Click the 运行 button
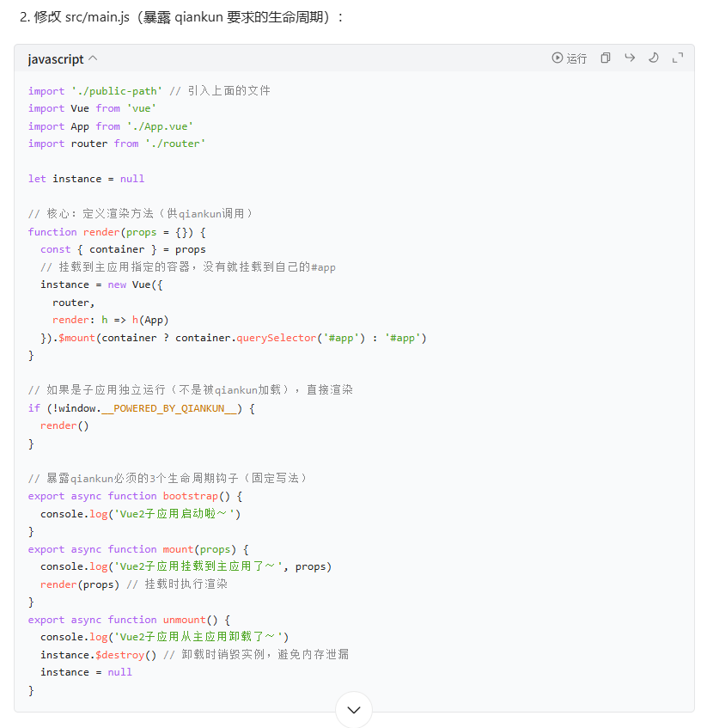707x728 pixels. tap(576, 58)
